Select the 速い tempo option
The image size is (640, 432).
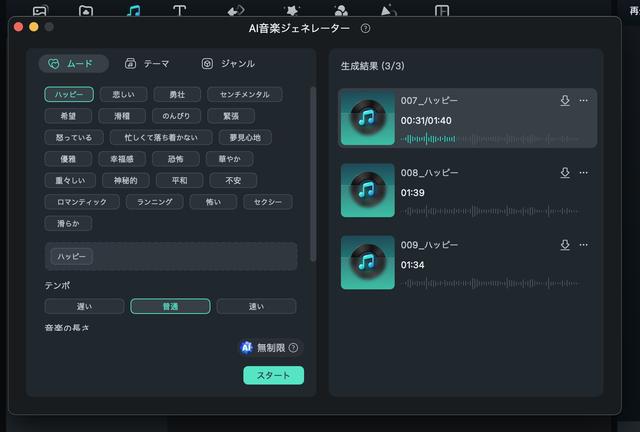tap(256, 306)
